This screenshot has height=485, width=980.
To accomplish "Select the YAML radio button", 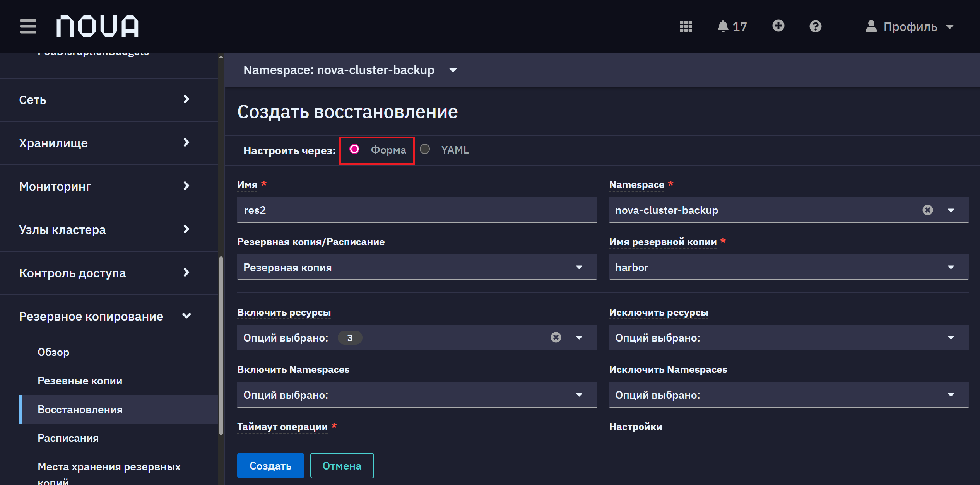I will click(424, 149).
